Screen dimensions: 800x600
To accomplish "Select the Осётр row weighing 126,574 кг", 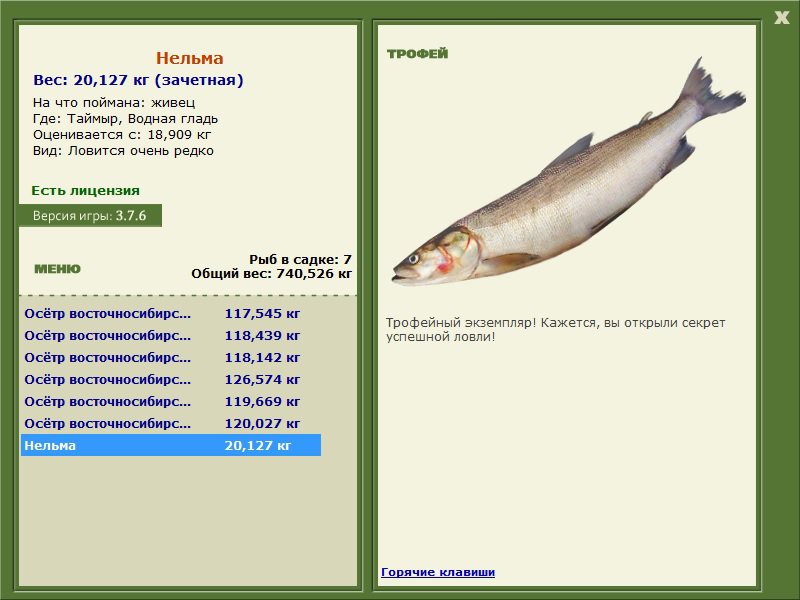I will [x=171, y=379].
